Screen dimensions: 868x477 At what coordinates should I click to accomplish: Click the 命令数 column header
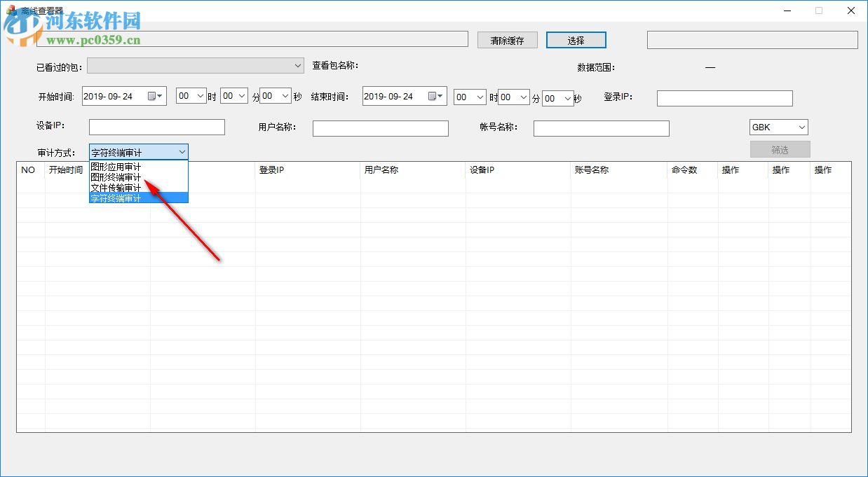693,170
